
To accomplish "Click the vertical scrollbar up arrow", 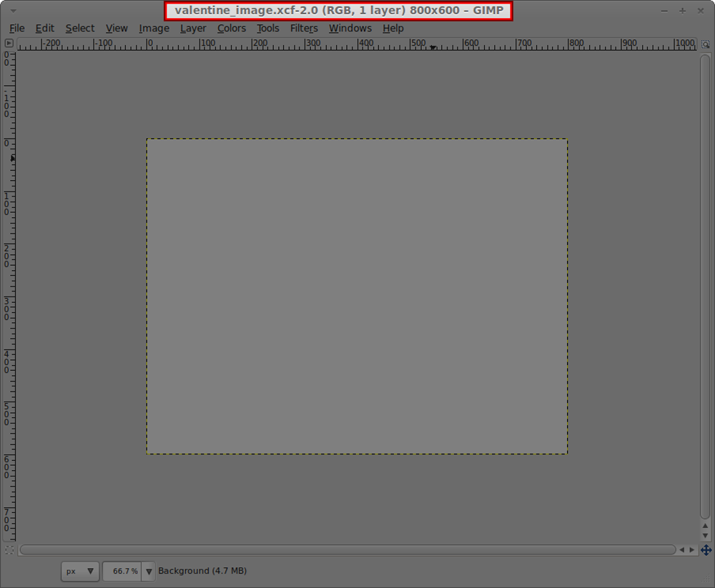I will pyautogui.click(x=704, y=526).
